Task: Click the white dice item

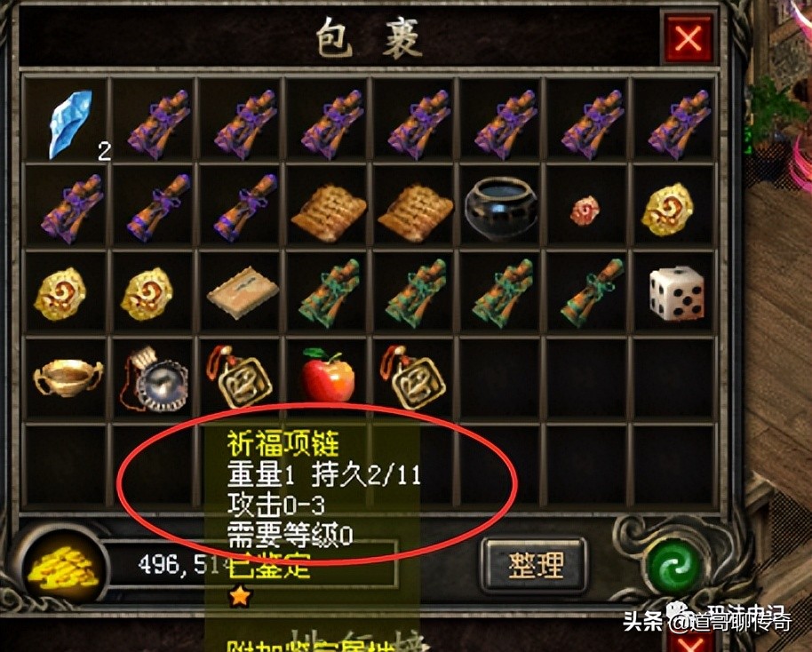Action: 676,294
